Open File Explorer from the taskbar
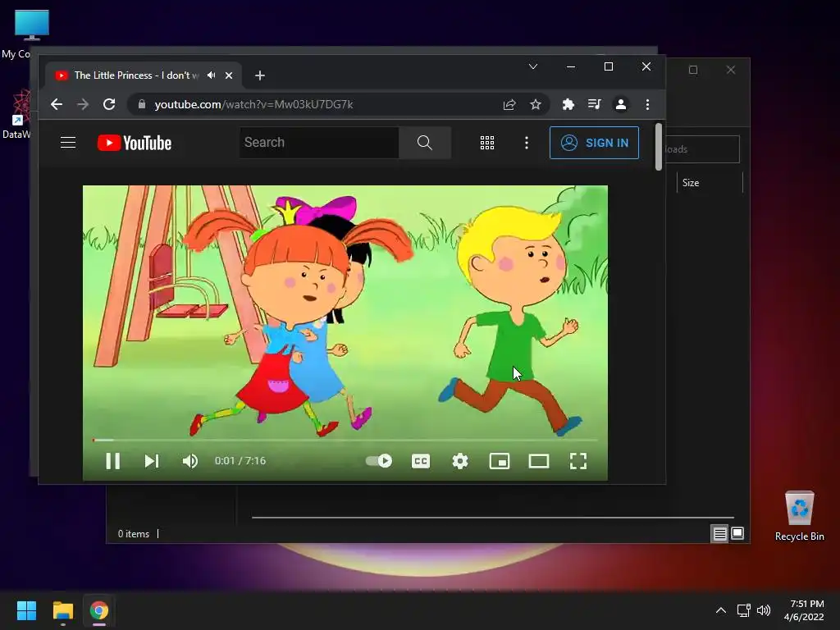 coord(62,610)
